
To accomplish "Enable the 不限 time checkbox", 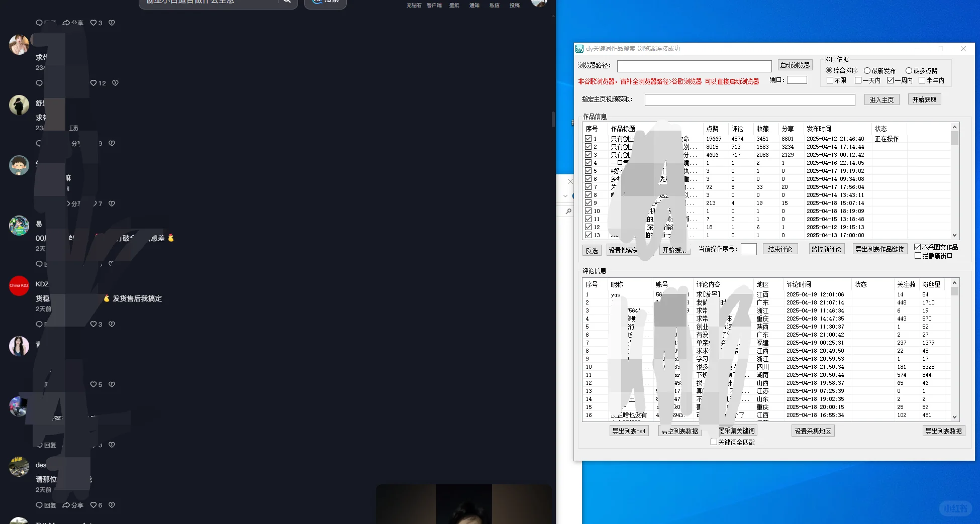I will click(x=830, y=80).
